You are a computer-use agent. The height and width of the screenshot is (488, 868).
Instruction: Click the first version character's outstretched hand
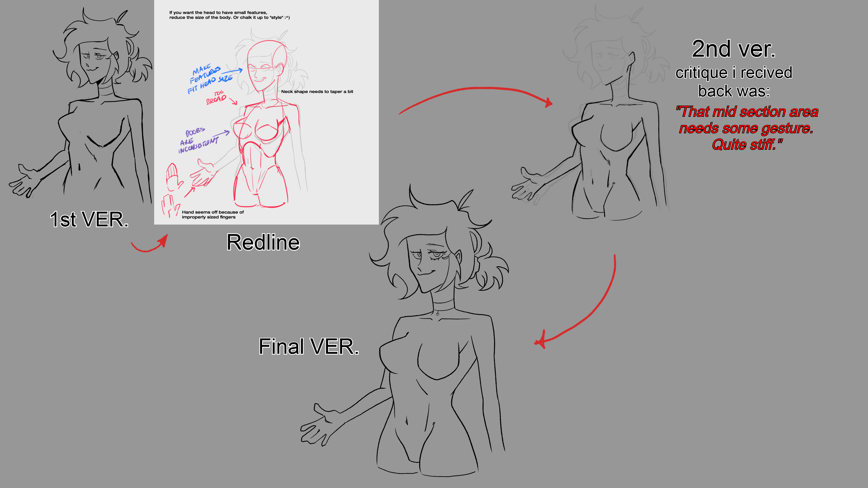click(x=25, y=182)
